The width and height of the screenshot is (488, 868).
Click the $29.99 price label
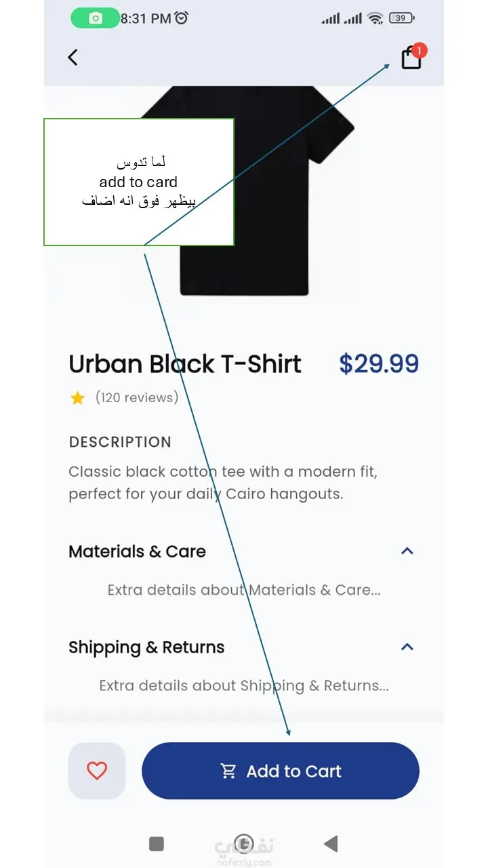[x=379, y=364]
